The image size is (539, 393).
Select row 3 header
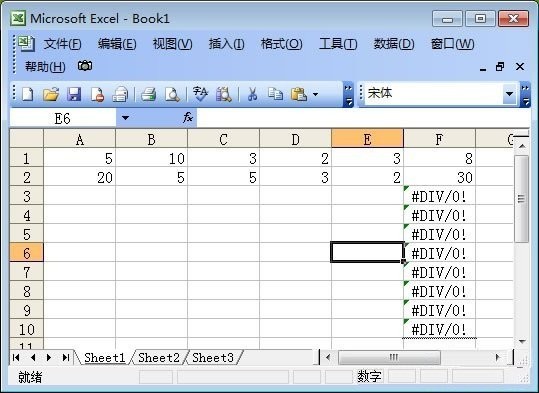[26, 196]
